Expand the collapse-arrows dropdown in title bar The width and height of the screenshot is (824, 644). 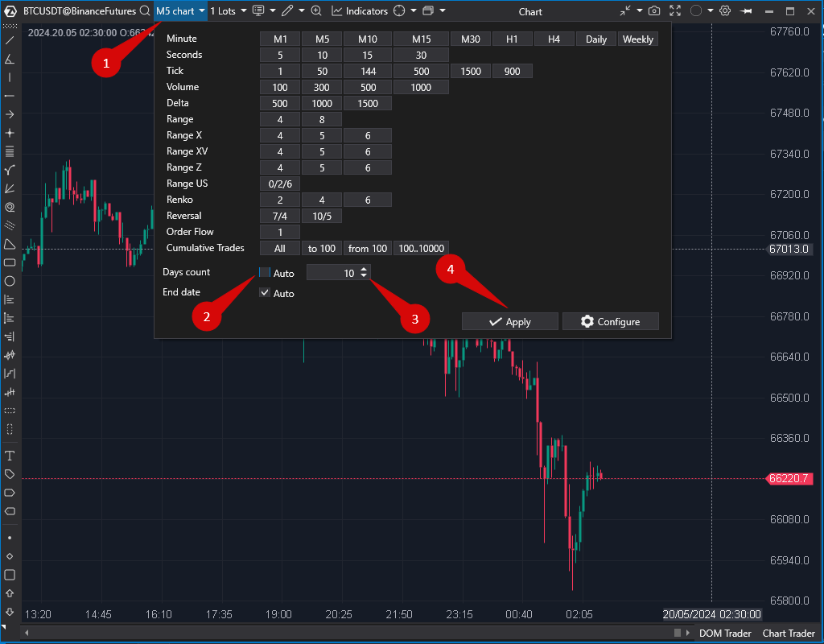(x=640, y=10)
